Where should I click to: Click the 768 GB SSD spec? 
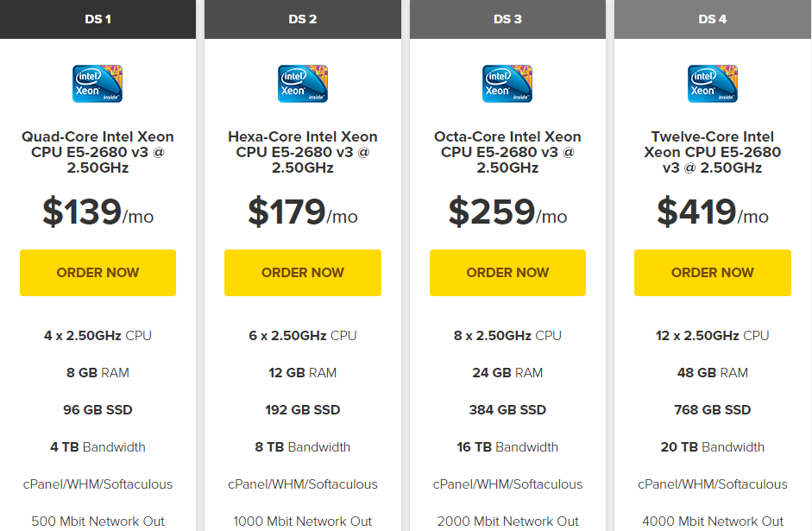[713, 410]
